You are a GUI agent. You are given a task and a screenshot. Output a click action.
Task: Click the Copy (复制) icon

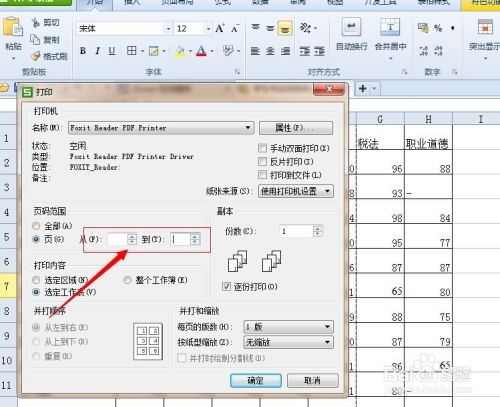coord(35,40)
